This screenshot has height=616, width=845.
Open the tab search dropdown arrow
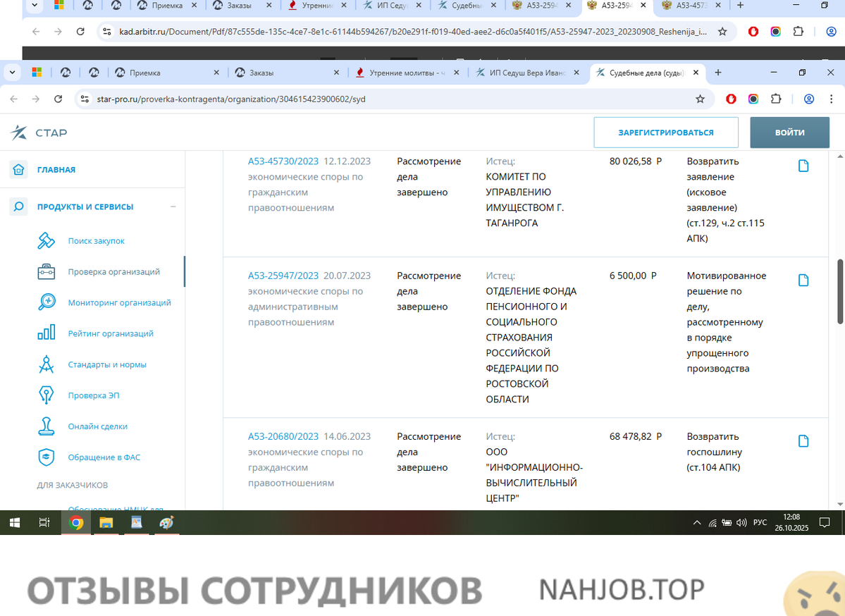(13, 73)
